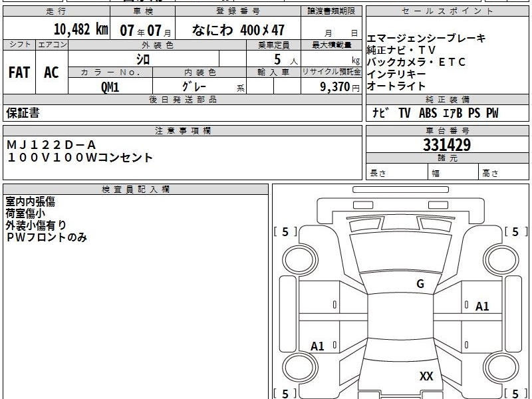This screenshot has width=532, height=399.
Task: Select the 100V100Wコンセント note
Action: pyautogui.click(x=80, y=158)
